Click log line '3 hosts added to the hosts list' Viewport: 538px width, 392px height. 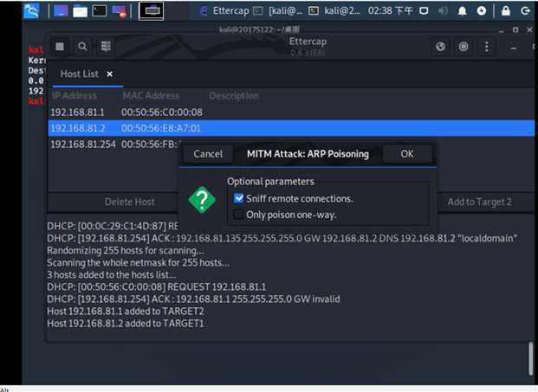(x=112, y=275)
